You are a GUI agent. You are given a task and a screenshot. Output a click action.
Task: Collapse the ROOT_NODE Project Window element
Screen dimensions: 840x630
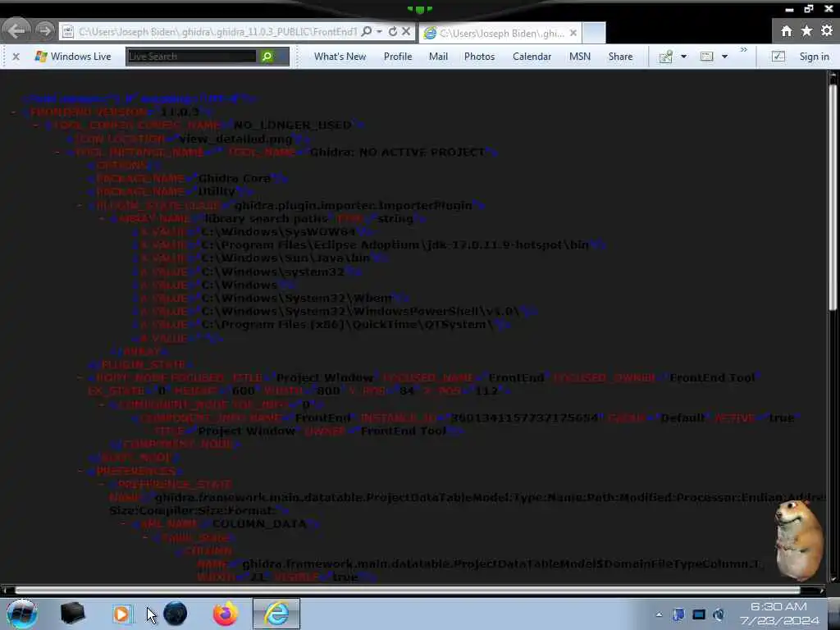click(80, 378)
